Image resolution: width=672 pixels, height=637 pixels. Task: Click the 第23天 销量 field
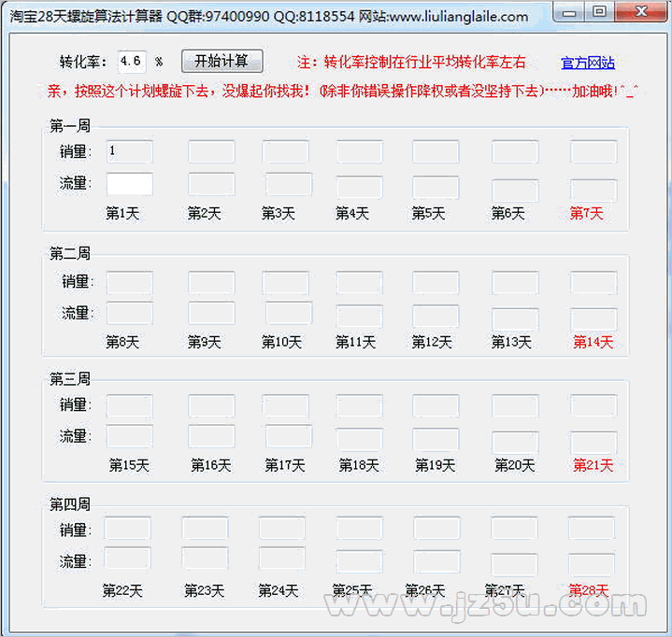(205, 529)
